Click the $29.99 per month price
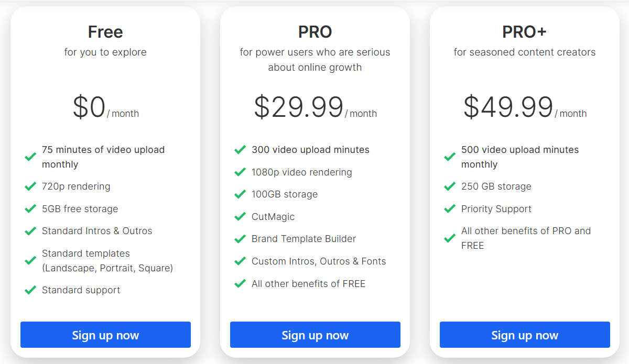The height and width of the screenshot is (364, 629). 315,107
